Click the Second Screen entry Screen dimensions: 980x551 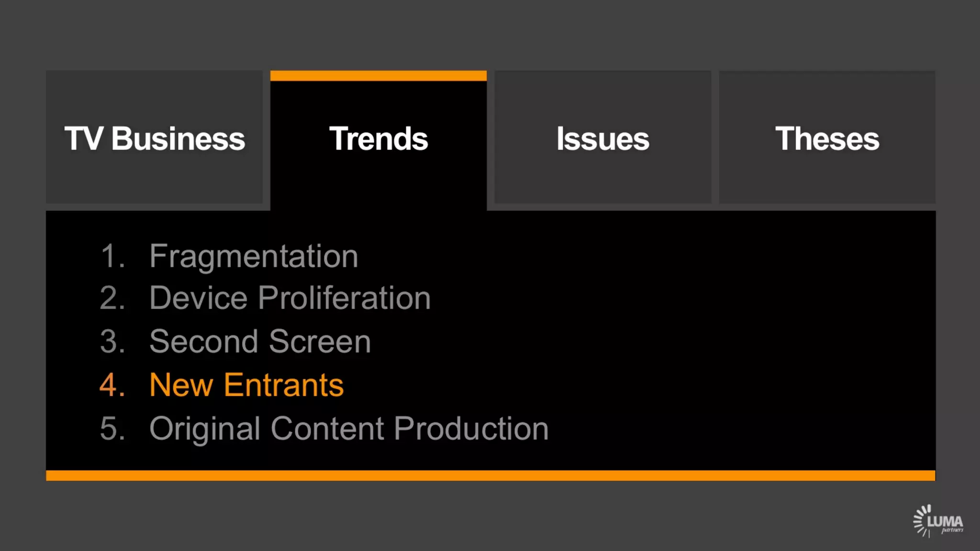235,342
